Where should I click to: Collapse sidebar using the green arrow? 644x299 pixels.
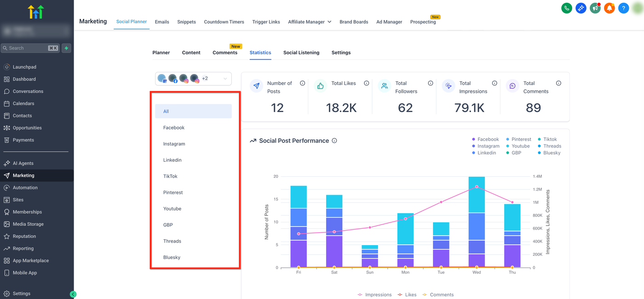coord(73,294)
